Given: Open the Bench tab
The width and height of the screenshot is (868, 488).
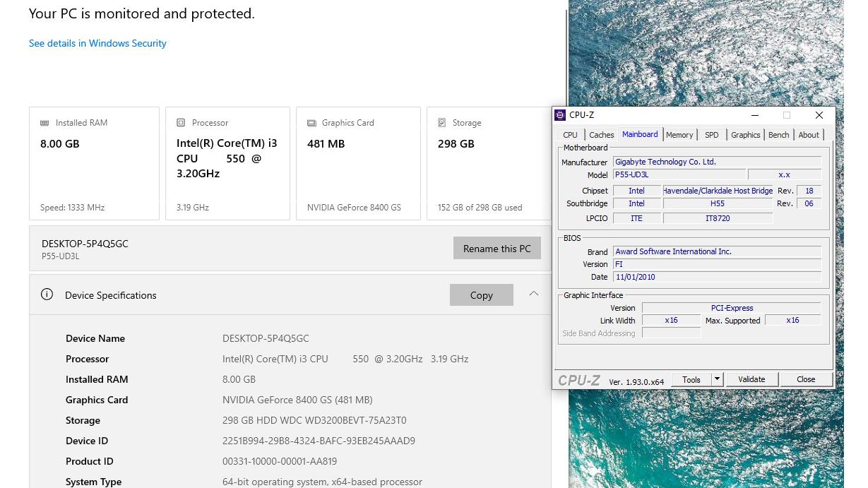Looking at the screenshot, I should [778, 135].
